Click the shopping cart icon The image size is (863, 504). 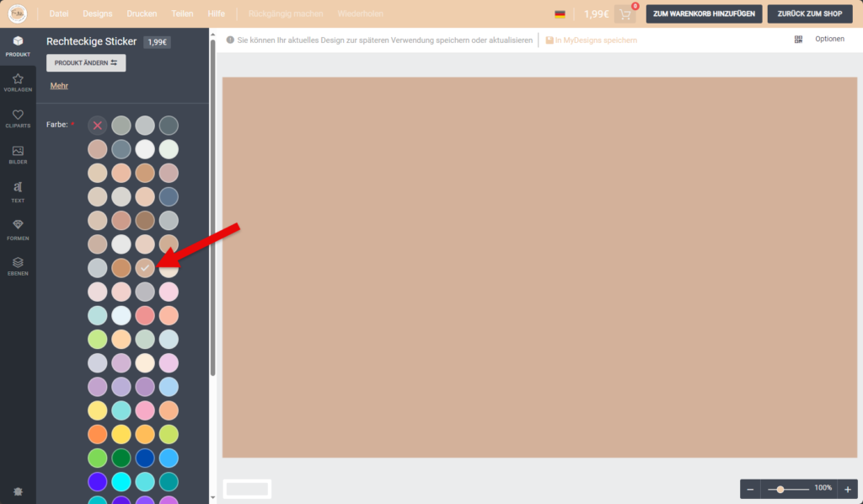click(x=624, y=14)
